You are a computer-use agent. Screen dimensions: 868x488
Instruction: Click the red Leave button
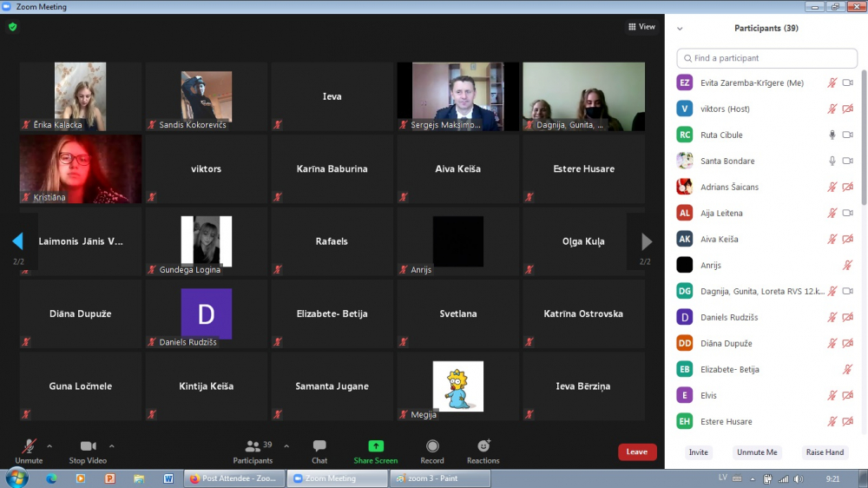click(x=637, y=452)
